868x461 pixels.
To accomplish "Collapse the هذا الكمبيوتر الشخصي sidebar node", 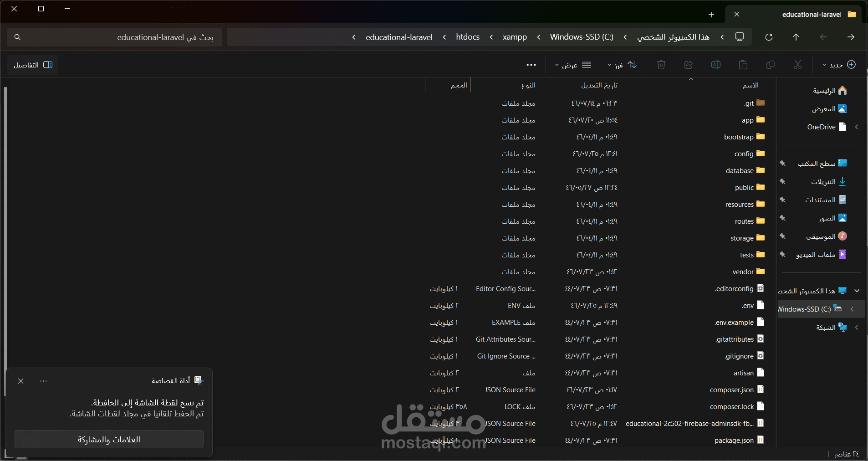I will tap(857, 291).
